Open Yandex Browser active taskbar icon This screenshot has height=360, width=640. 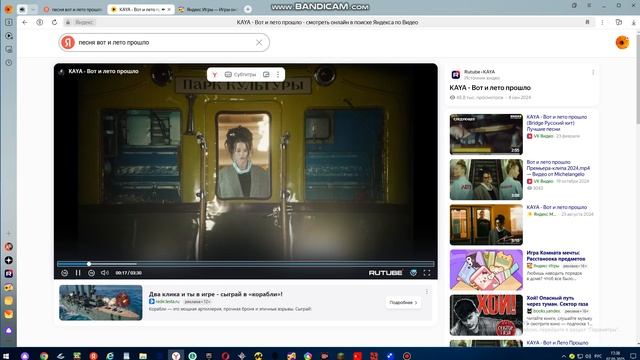(x=176, y=356)
